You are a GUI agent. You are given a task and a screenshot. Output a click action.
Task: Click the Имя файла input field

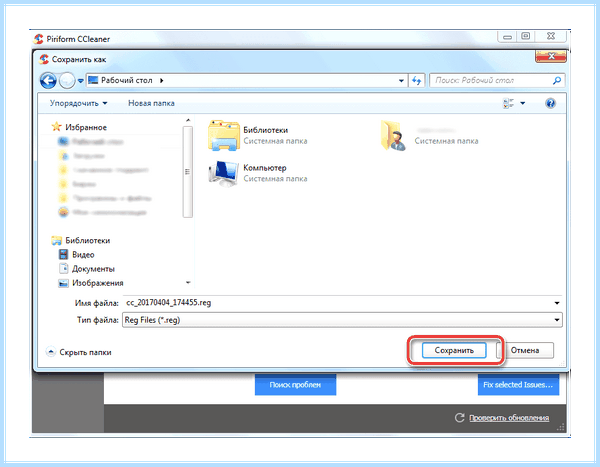point(338,303)
